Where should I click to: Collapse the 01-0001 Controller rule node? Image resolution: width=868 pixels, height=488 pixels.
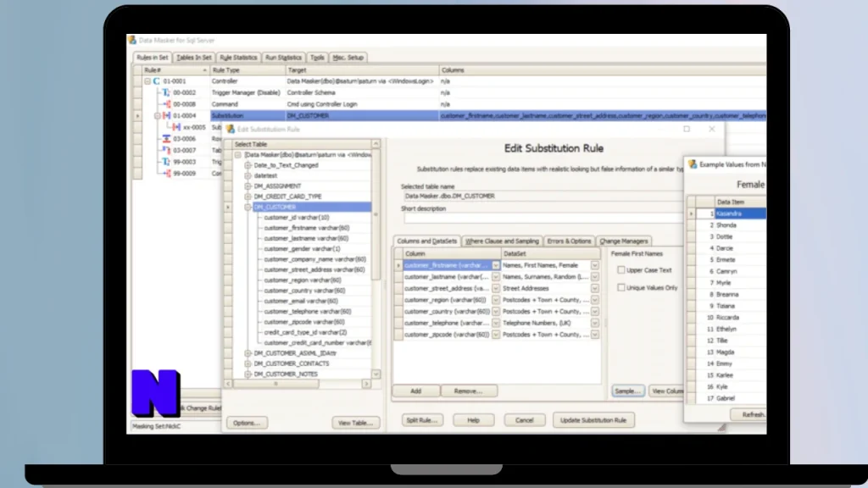click(x=147, y=81)
